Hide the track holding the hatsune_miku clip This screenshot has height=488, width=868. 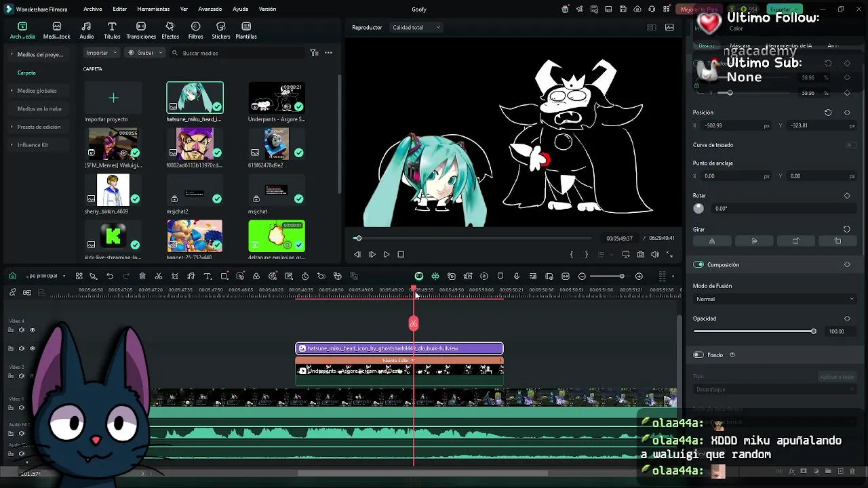coord(32,348)
